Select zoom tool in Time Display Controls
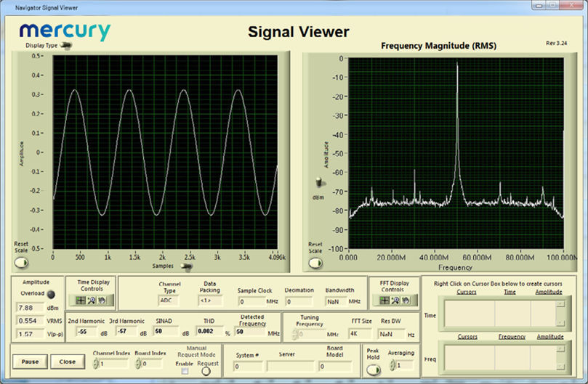 click(x=90, y=300)
